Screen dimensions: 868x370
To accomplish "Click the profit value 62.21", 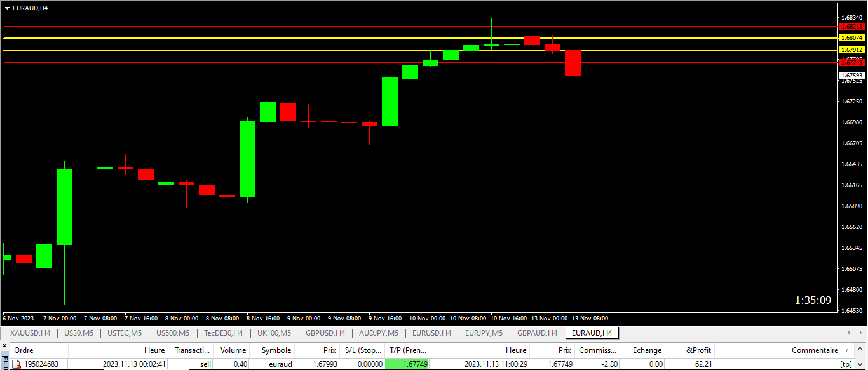I will (703, 364).
